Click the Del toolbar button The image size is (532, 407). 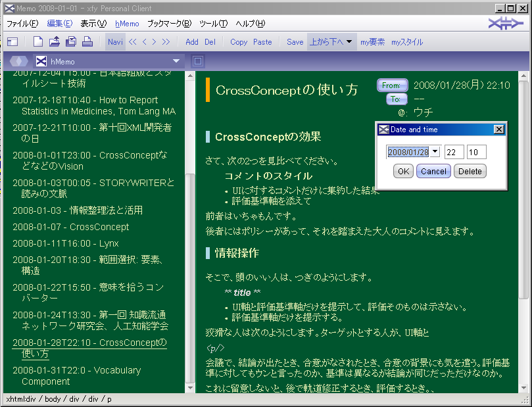coord(210,41)
